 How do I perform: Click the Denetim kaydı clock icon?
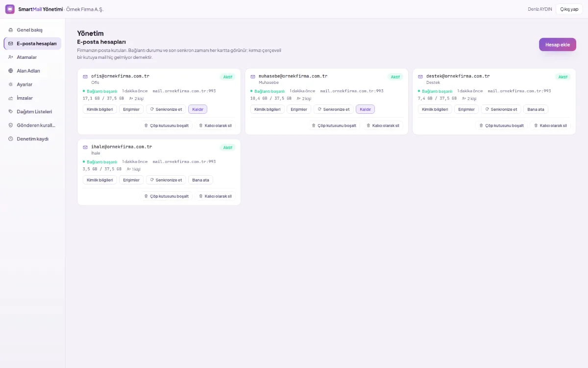tap(11, 139)
